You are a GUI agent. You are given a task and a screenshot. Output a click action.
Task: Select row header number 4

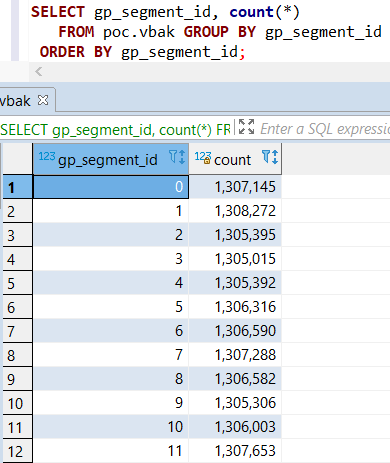tap(17, 259)
